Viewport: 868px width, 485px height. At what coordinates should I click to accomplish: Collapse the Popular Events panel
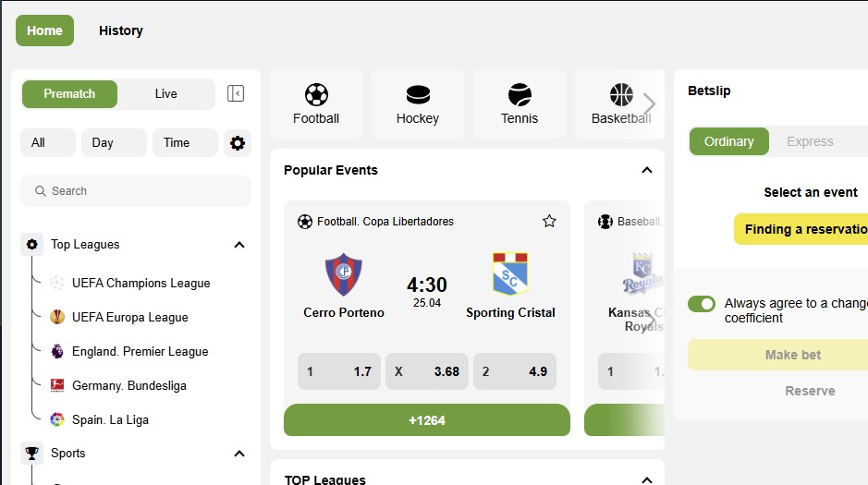tap(646, 170)
